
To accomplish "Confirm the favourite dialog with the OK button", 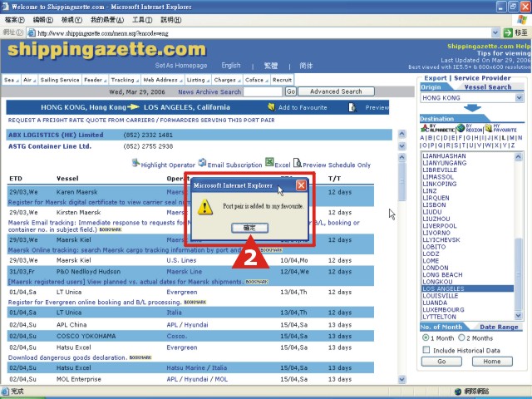I will (x=249, y=228).
